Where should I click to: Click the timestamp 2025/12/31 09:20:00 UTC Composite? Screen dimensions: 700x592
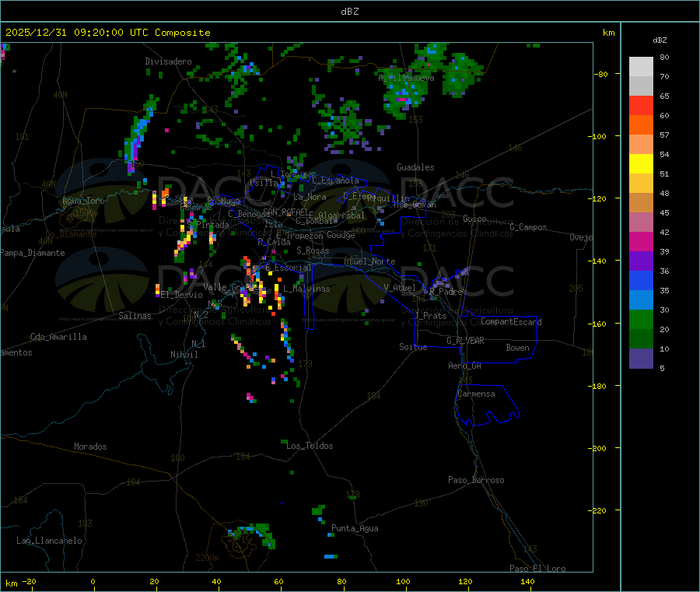[107, 33]
